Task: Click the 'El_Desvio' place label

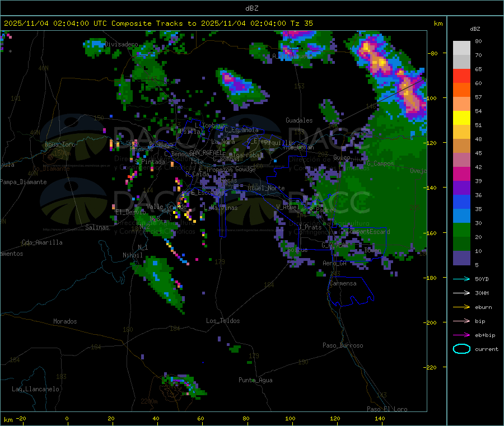Action: 130,212
